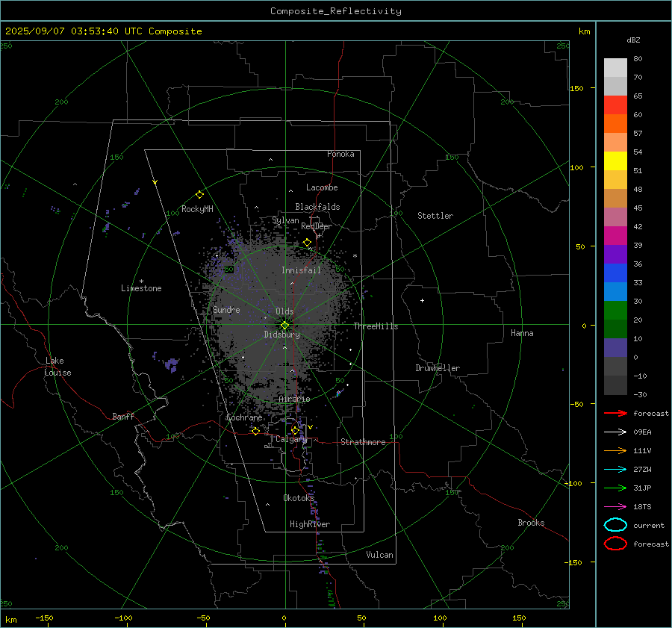Click the Lake Louise map label
672x628 pixels.
tap(57, 367)
